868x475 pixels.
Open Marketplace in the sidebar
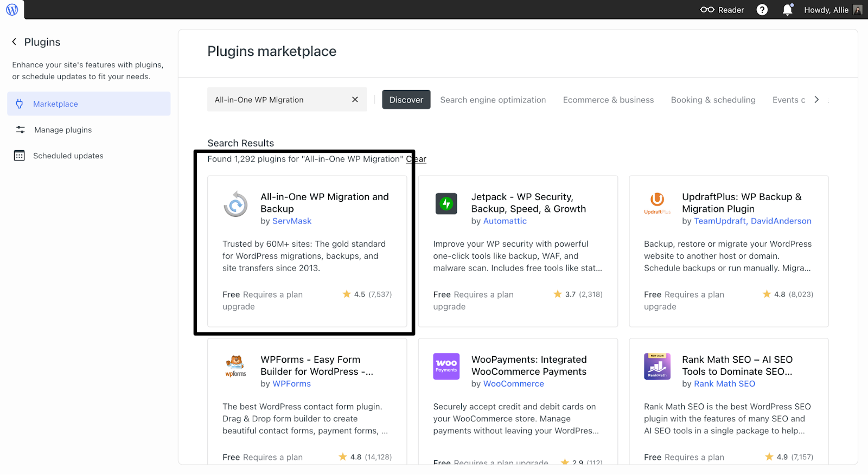pos(89,104)
